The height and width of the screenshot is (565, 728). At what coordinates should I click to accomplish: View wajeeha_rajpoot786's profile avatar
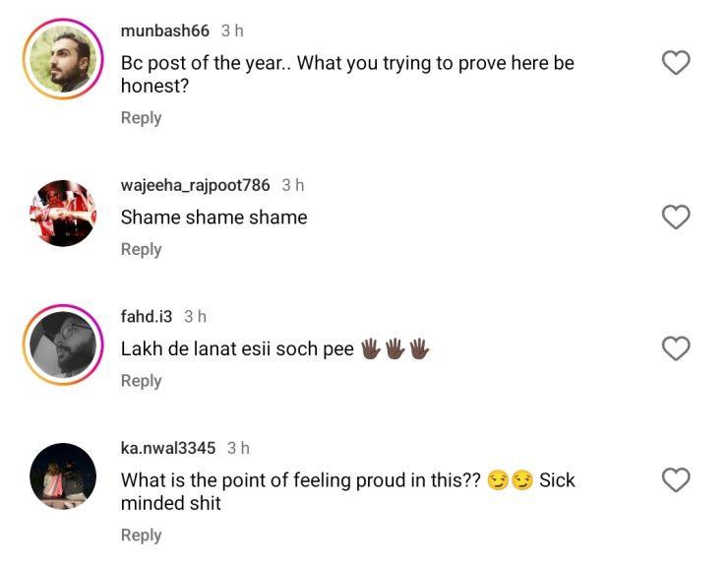point(63,213)
